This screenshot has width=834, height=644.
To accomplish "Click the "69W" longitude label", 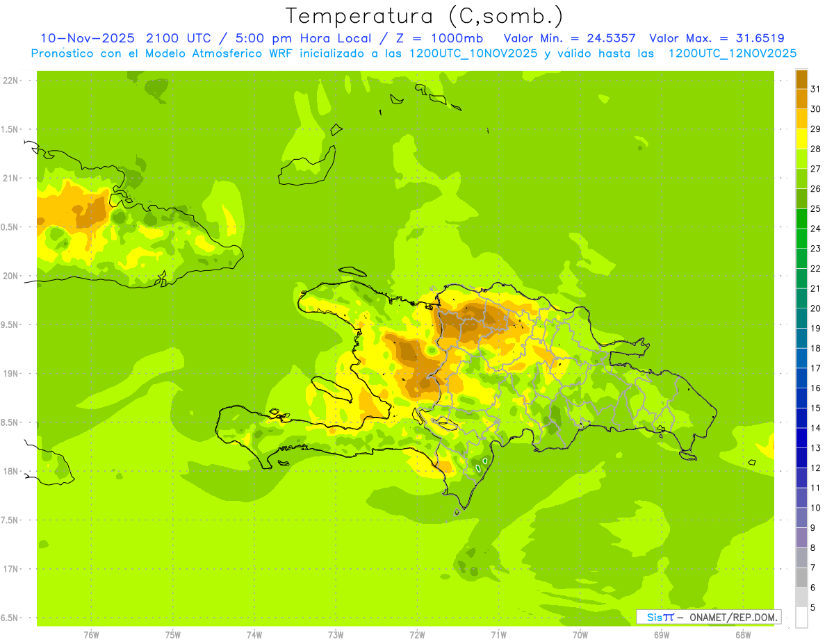I will tap(661, 635).
